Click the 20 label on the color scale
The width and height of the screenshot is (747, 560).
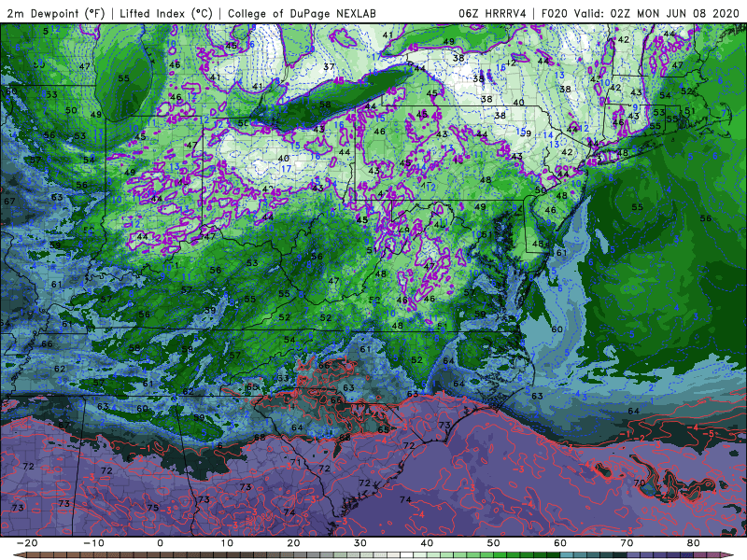coord(293,543)
